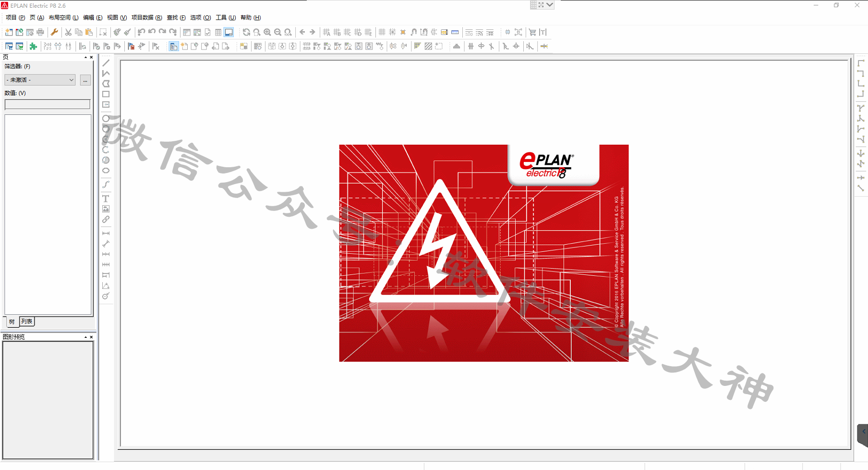The width and height of the screenshot is (868, 470).
Task: Click the undo arrow icon
Action: coord(152,32)
